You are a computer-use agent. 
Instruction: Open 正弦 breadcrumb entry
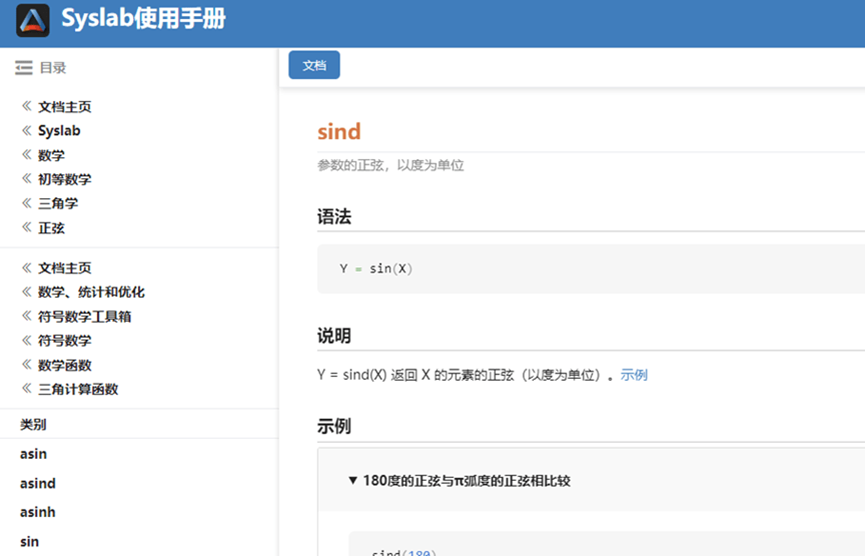pyautogui.click(x=51, y=228)
